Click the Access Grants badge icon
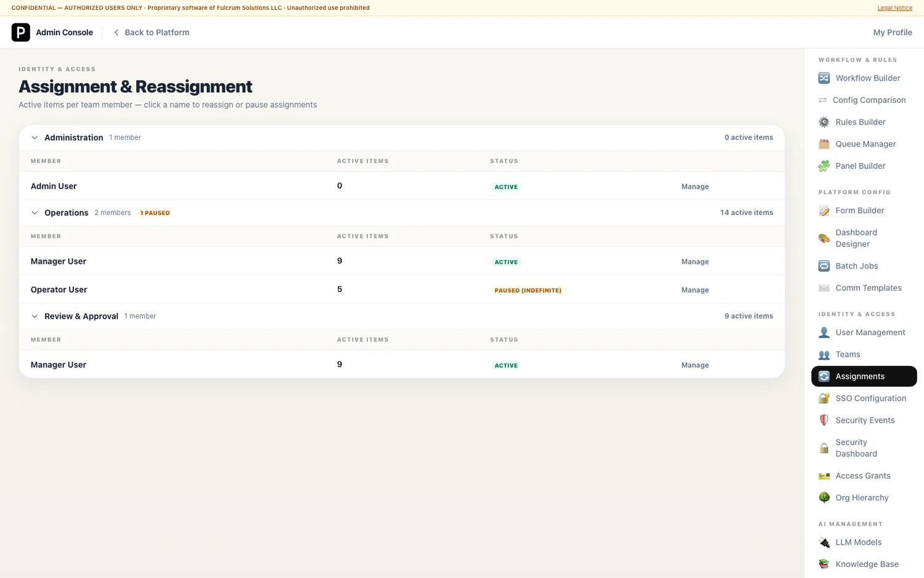The image size is (924, 578). 824,476
